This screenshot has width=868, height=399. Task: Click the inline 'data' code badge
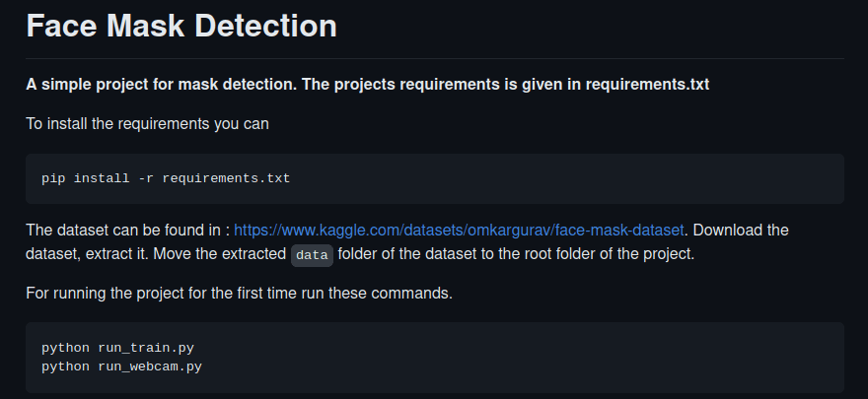click(313, 255)
